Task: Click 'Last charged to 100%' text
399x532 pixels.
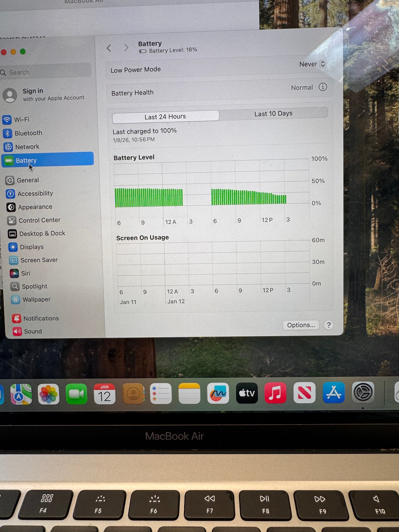Action: click(145, 131)
